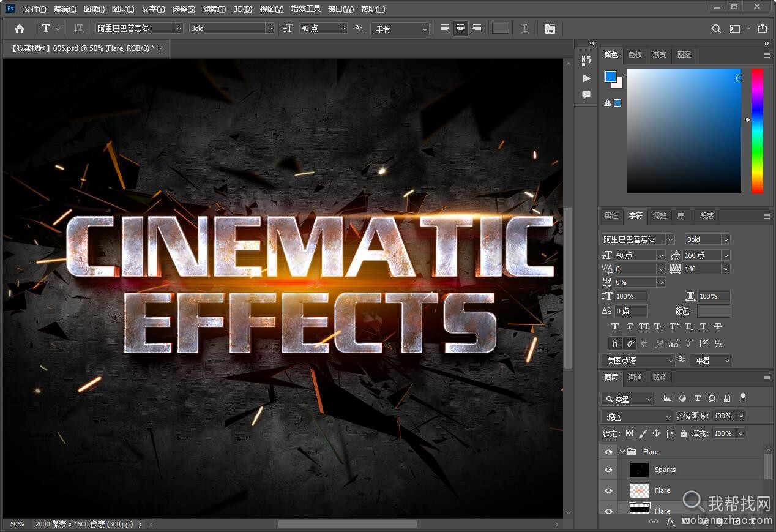Screen dimensions: 776x532
Task: Click the foreground color swatch
Action: [x=611, y=77]
